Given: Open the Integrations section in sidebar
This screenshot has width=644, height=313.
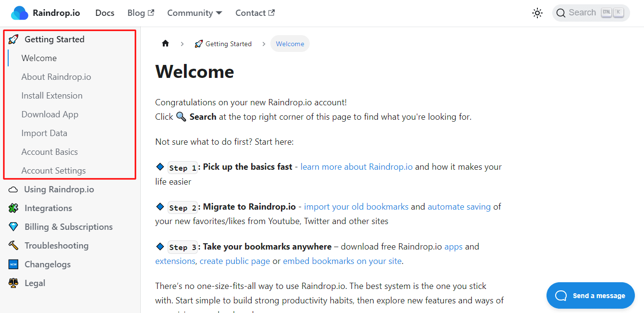Looking at the screenshot, I should (48, 208).
